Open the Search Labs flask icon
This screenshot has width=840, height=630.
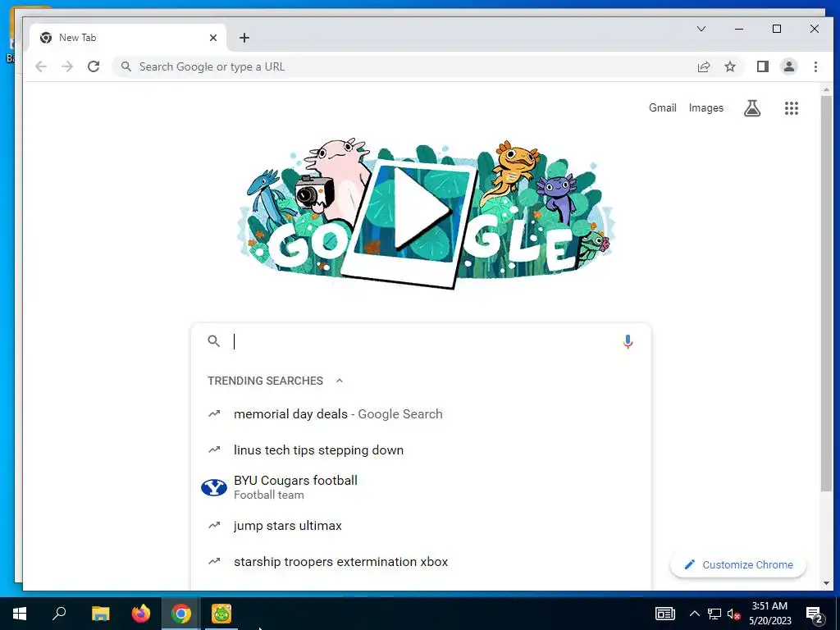pyautogui.click(x=752, y=108)
